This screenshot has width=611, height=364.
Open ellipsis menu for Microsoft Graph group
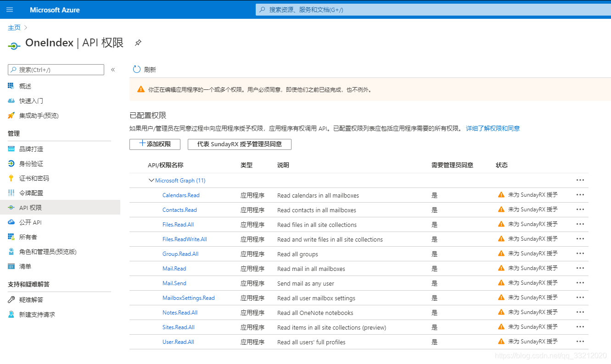point(580,180)
